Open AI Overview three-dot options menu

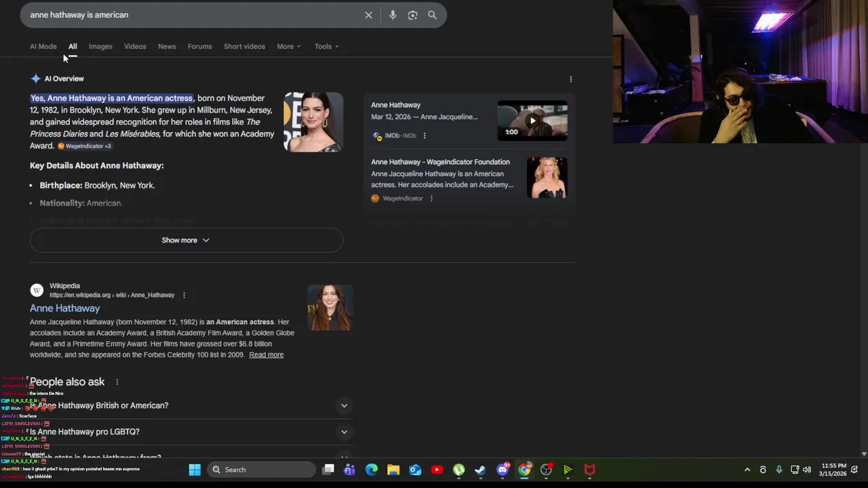coord(570,79)
